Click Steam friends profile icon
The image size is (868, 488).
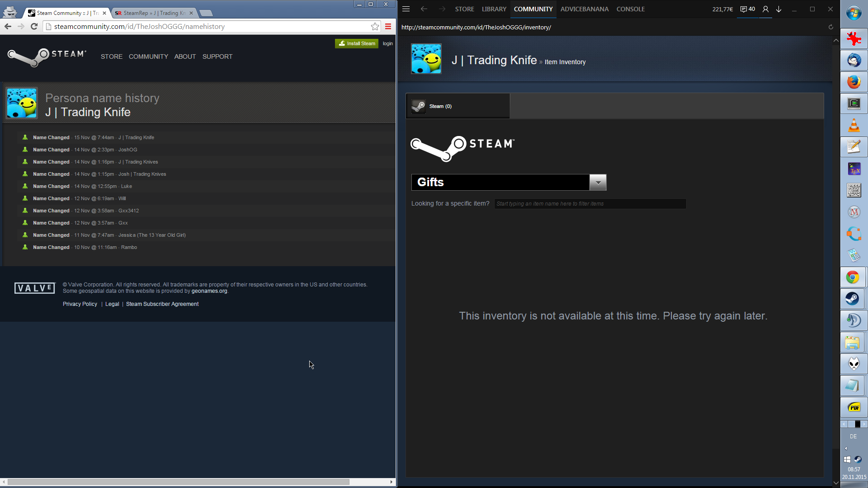(x=765, y=9)
